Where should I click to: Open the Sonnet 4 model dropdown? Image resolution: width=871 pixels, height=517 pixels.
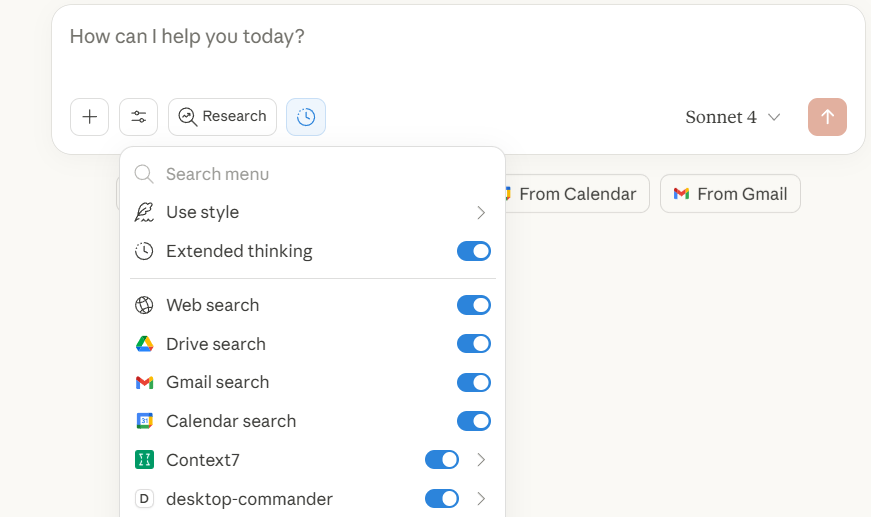pyautogui.click(x=732, y=117)
